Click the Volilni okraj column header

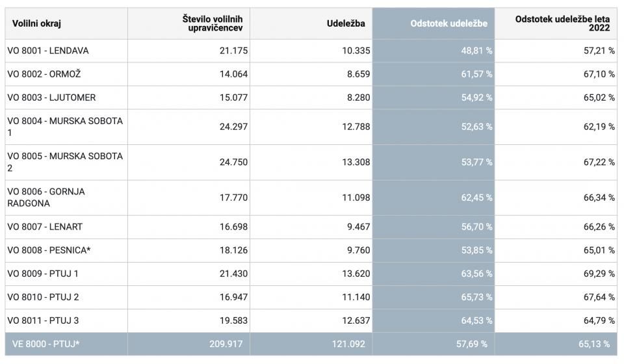coord(38,24)
